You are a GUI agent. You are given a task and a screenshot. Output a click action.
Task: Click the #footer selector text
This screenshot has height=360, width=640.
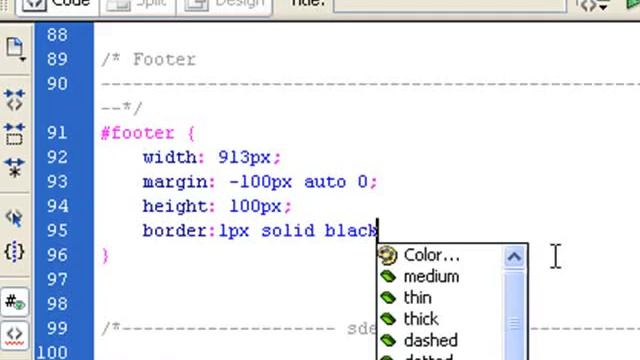pyautogui.click(x=138, y=133)
